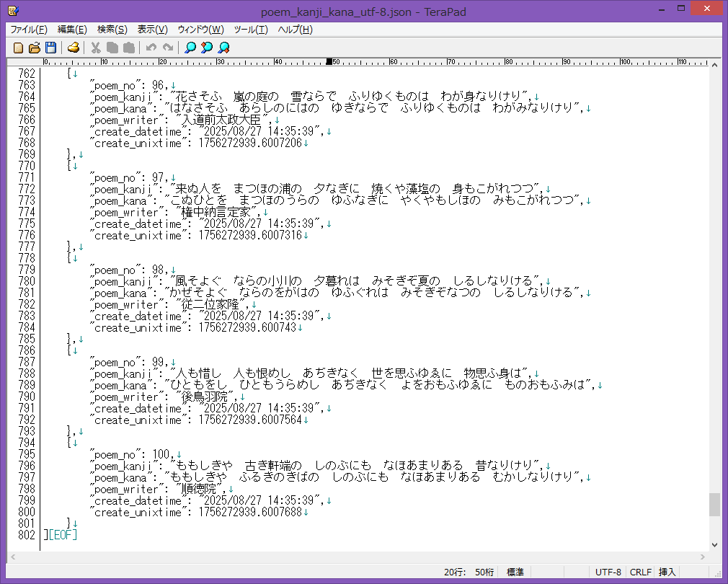Expand the 検索(S) menu
Screen dimensions: 728x584
(x=112, y=30)
